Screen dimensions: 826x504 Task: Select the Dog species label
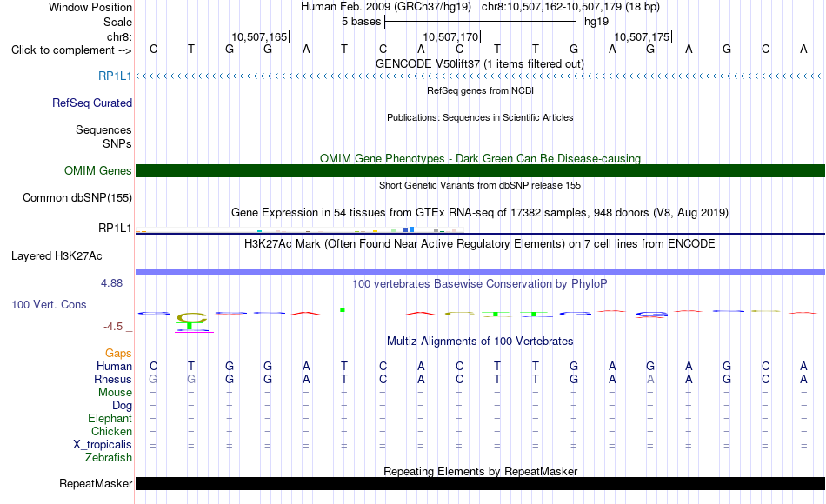122,405
